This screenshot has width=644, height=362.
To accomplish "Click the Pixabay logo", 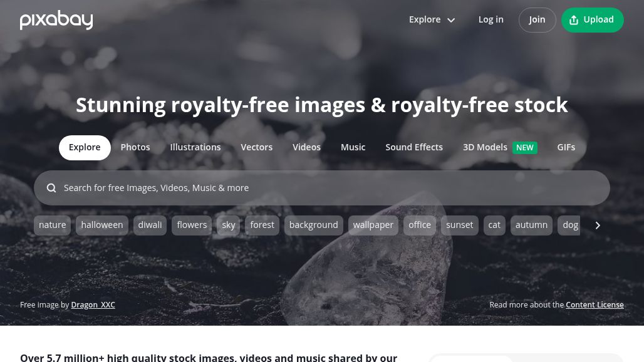I will 56,19.
